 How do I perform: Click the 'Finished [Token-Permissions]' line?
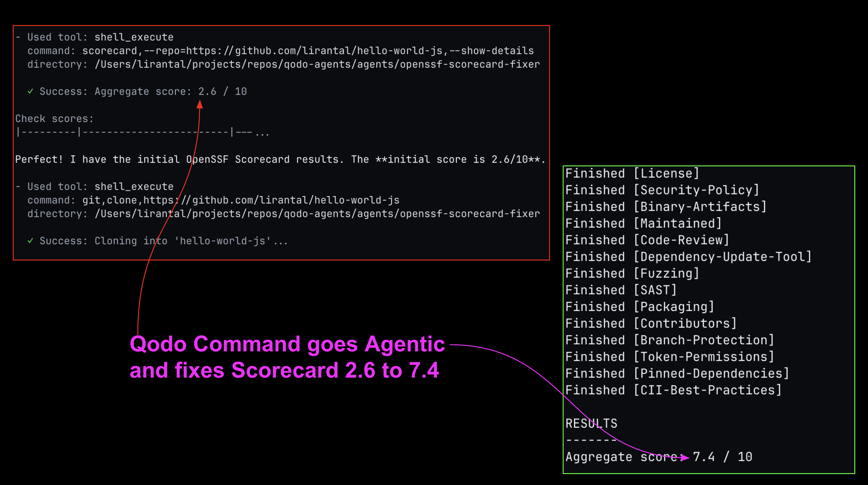tap(670, 357)
